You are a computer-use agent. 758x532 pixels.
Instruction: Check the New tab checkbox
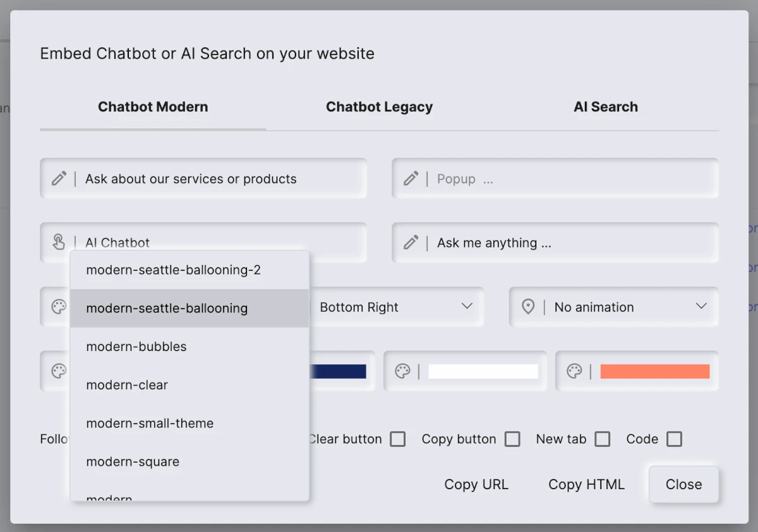pos(603,439)
